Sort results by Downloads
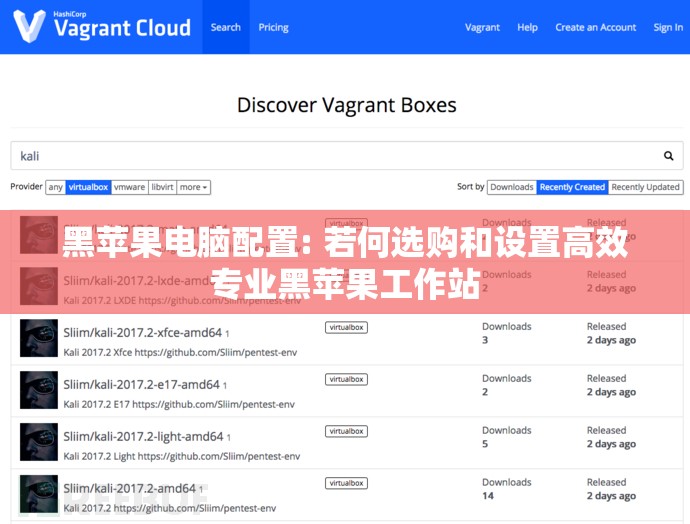Viewport: 690px width, 524px height. tap(512, 187)
